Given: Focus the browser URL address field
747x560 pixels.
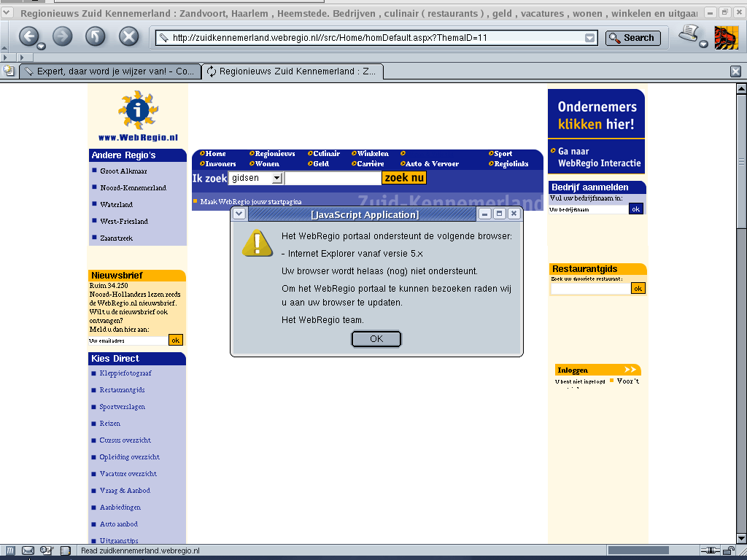Looking at the screenshot, I should tap(376, 38).
